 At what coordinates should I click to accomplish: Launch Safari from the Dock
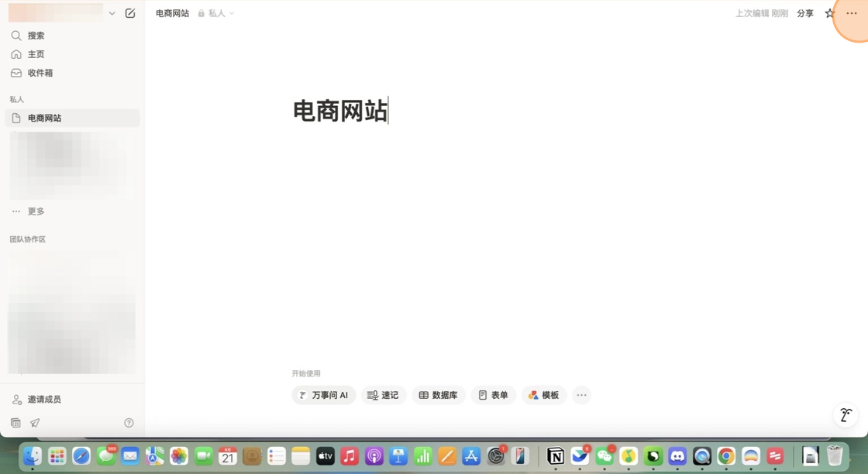pos(81,455)
